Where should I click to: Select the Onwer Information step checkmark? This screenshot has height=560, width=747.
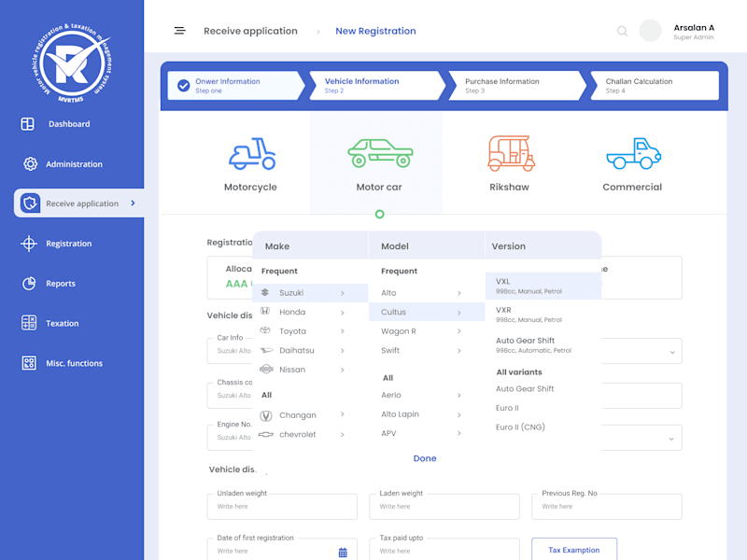(x=183, y=86)
